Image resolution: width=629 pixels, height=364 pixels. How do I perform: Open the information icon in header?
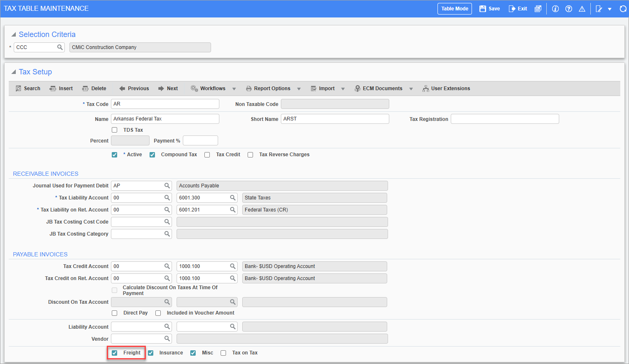coord(555,9)
